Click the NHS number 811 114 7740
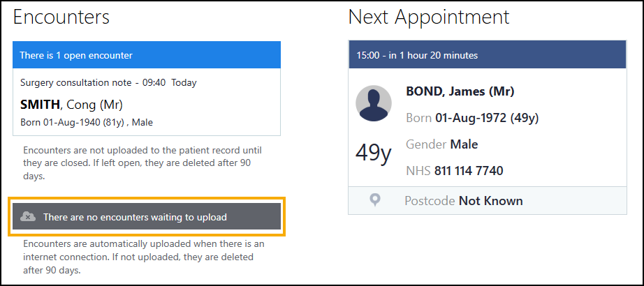Screen dimensions: 644x286 (468, 171)
